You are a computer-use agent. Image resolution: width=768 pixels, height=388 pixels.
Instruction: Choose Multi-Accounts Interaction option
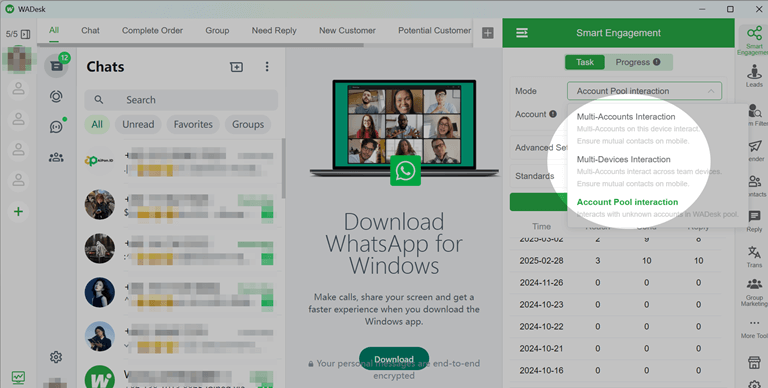click(626, 117)
